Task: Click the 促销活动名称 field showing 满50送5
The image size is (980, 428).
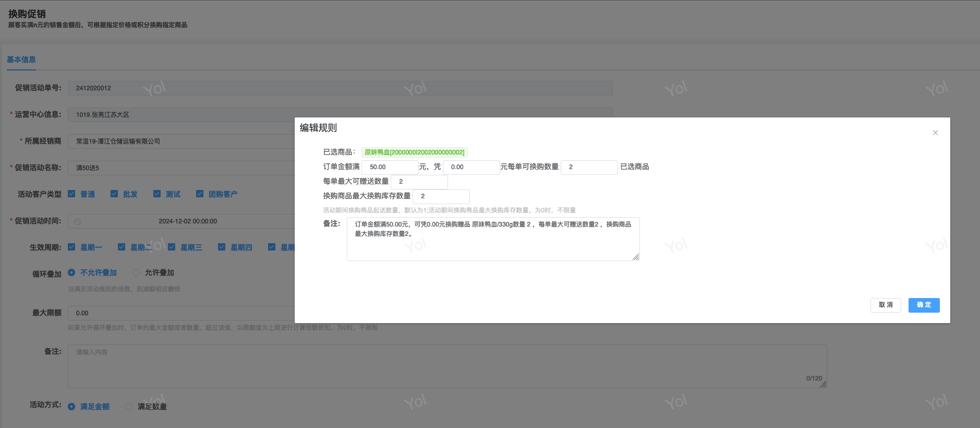Action: (181, 168)
